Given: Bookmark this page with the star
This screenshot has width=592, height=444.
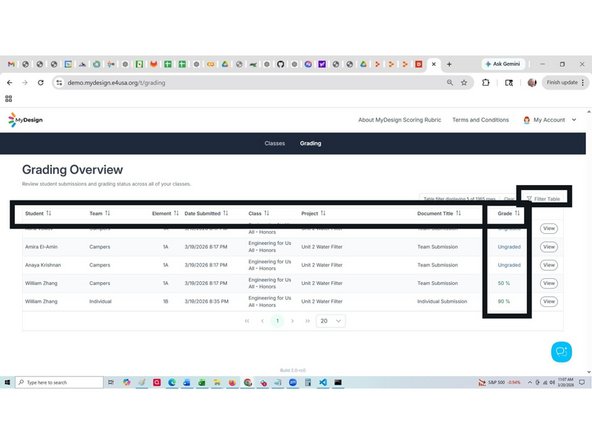Looking at the screenshot, I should click(x=464, y=83).
